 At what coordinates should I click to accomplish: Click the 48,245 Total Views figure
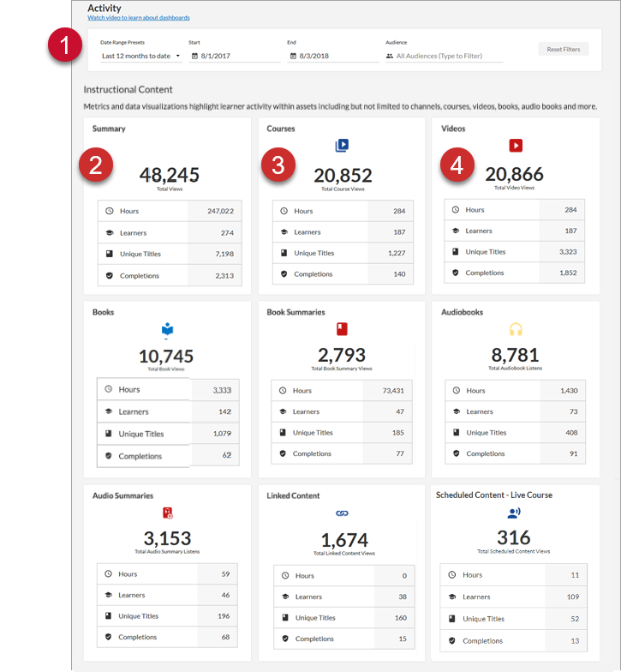point(170,175)
